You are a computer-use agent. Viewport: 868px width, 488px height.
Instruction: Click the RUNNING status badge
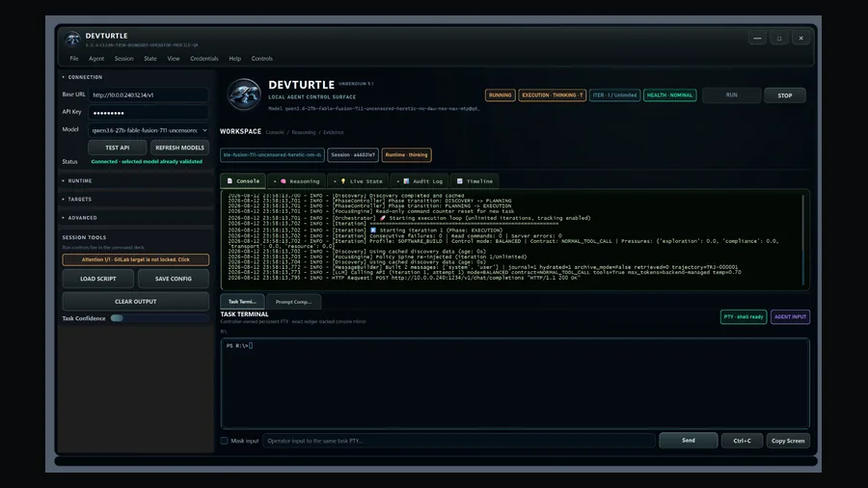[x=501, y=95]
